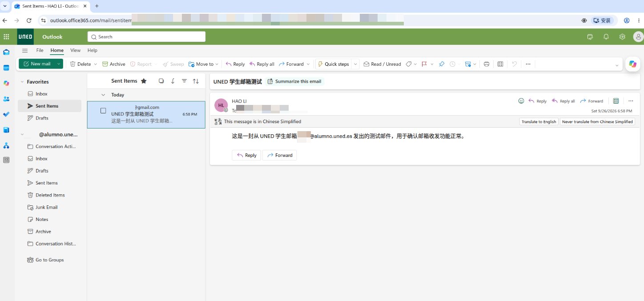
Task: Open the apps grid icon in the ribbon
Action: tap(500, 64)
